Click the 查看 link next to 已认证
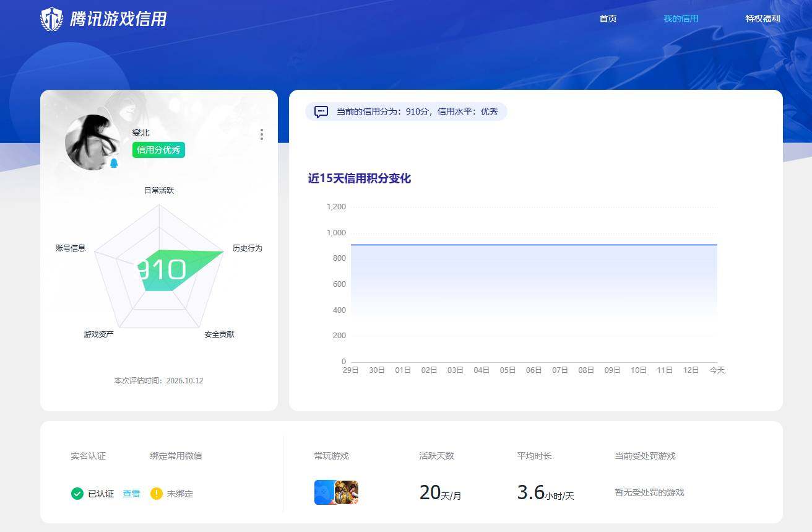Viewport: 812px width, 532px height. click(131, 494)
